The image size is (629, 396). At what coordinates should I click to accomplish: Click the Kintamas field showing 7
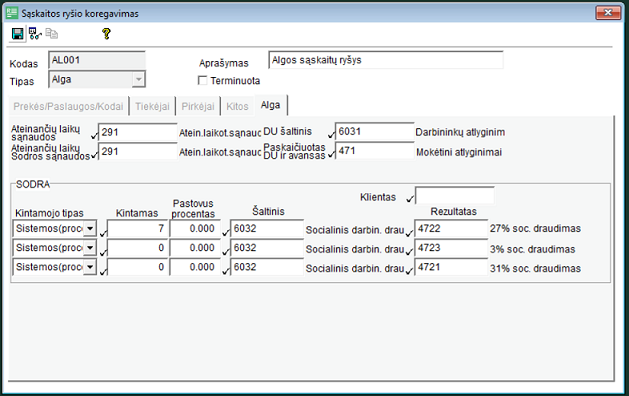(138, 228)
